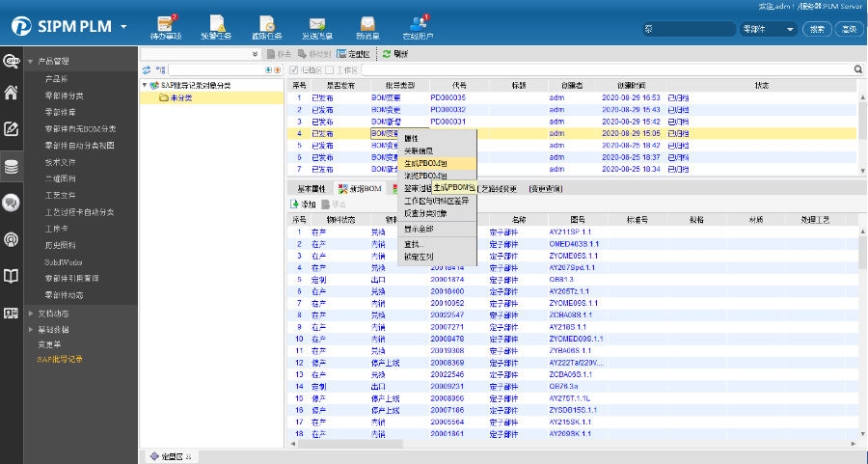Open the SIPM PLM logo dropdown arrow
The height and width of the screenshot is (464, 868).
pyautogui.click(x=123, y=26)
